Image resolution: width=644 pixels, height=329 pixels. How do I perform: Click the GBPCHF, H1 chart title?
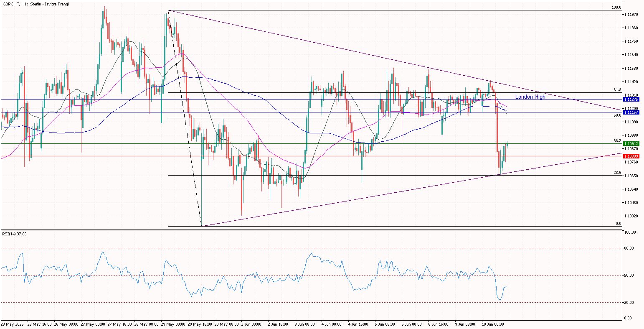pyautogui.click(x=35, y=4)
